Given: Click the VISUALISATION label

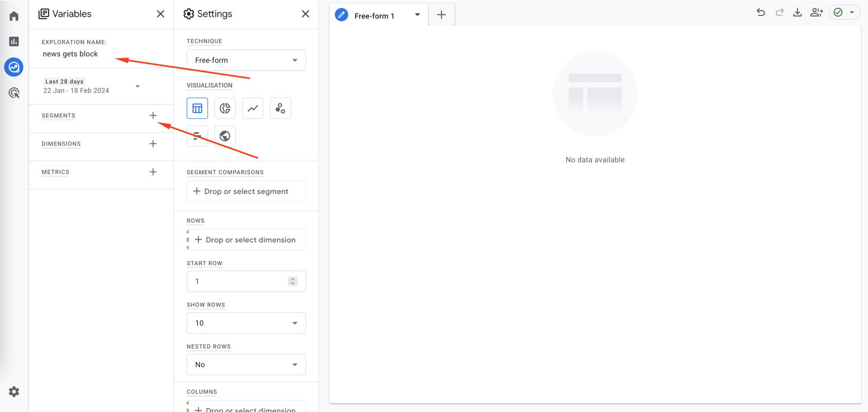Looking at the screenshot, I should point(210,85).
